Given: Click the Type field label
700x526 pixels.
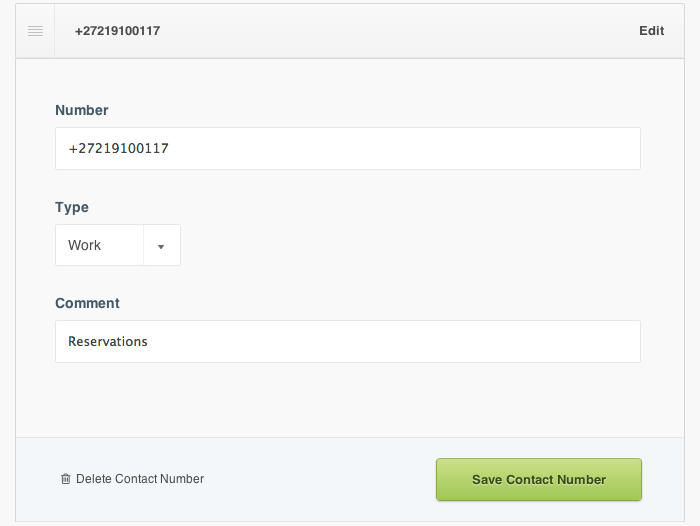Looking at the screenshot, I should [72, 207].
